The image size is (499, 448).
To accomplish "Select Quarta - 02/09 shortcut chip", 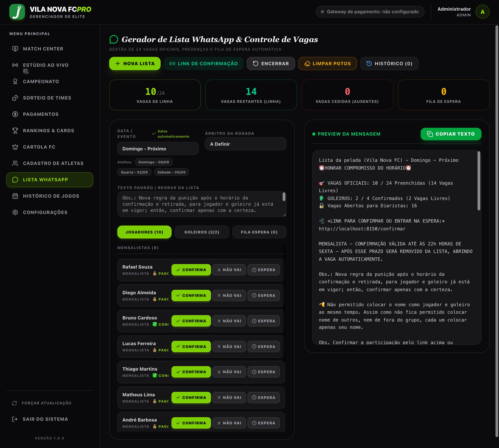I will tap(134, 172).
